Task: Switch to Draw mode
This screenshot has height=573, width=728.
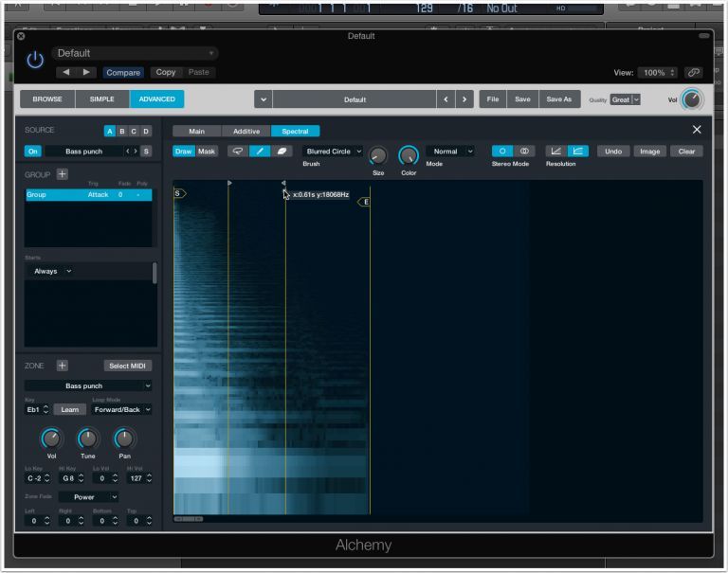Action: 183,152
